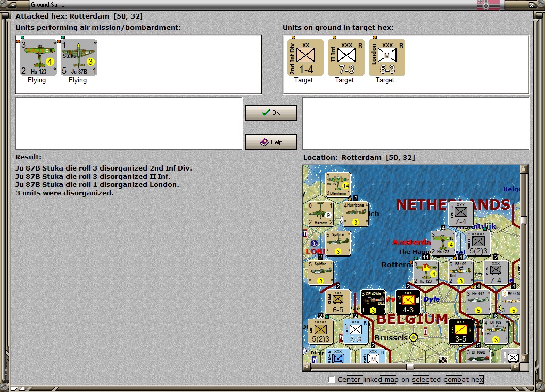Close the Ground Strike window
545x392 pixels.
(532, 5)
